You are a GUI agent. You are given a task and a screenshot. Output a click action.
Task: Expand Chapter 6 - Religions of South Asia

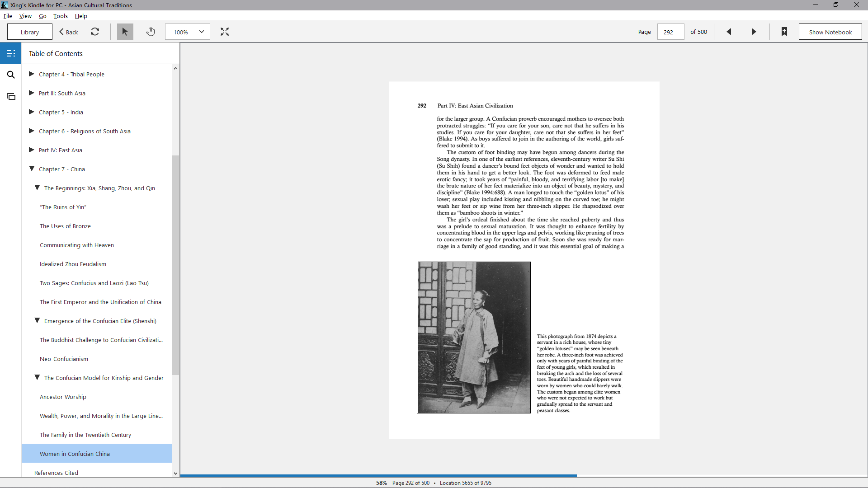coord(32,131)
